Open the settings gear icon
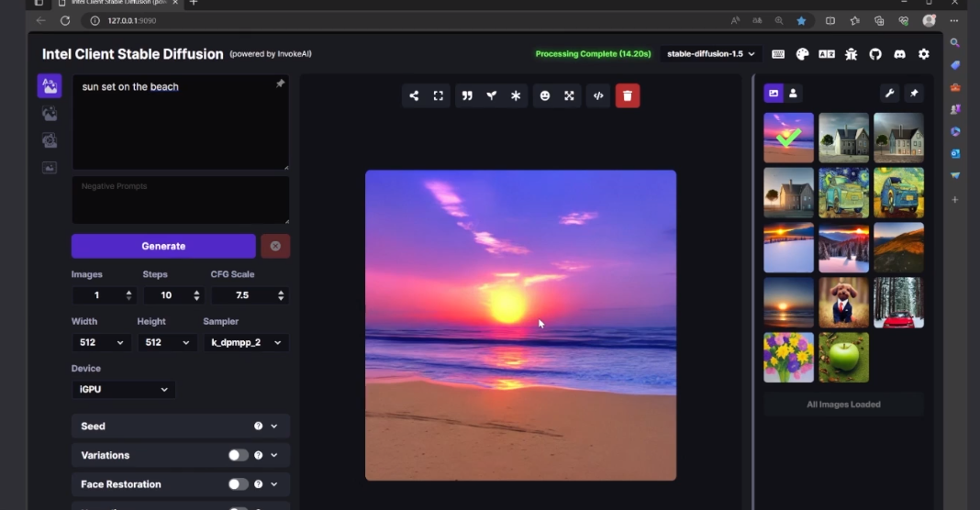 [x=924, y=54]
